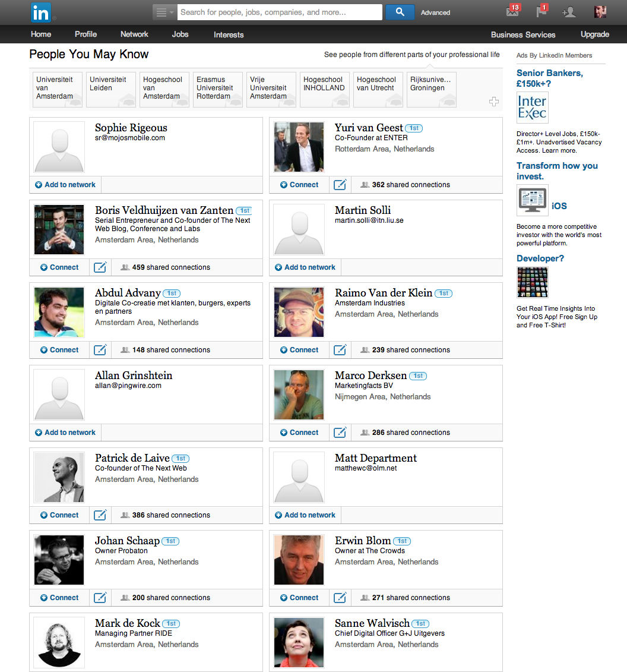This screenshot has width=627, height=672.
Task: Filter by Universiteit Leiden
Action: pos(111,89)
